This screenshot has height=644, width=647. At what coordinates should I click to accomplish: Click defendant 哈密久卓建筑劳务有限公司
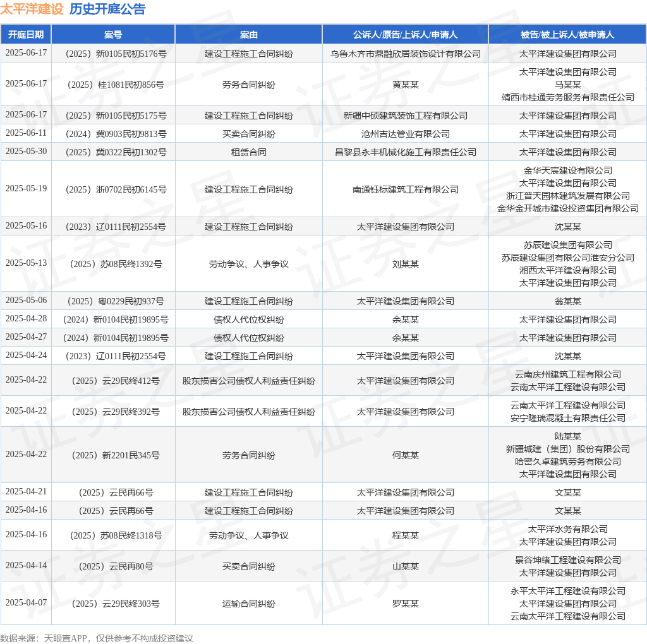pos(568,462)
